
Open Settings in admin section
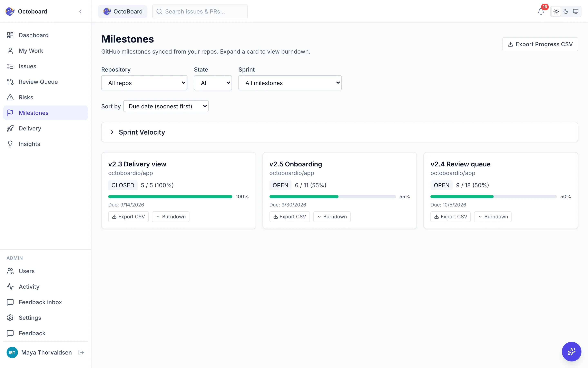[46, 318]
